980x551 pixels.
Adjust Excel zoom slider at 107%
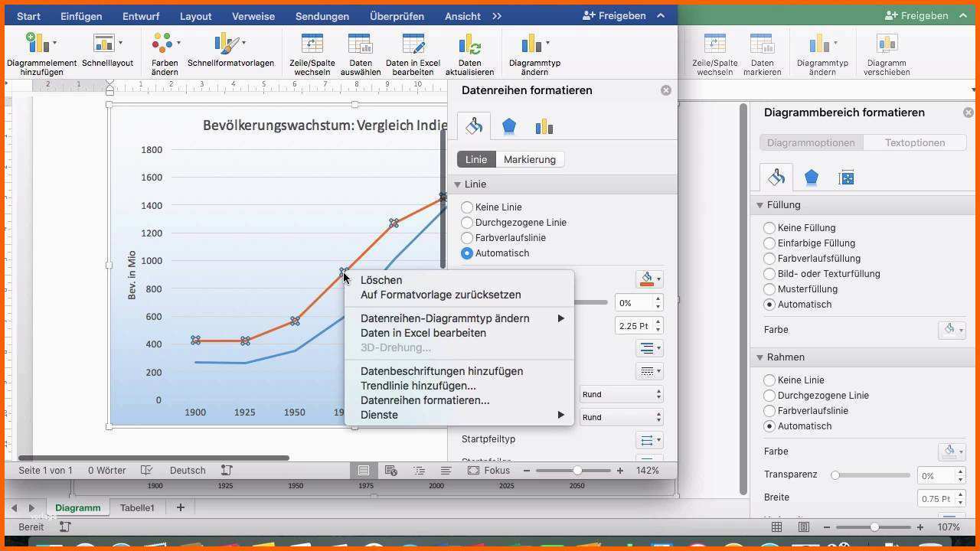[874, 527]
